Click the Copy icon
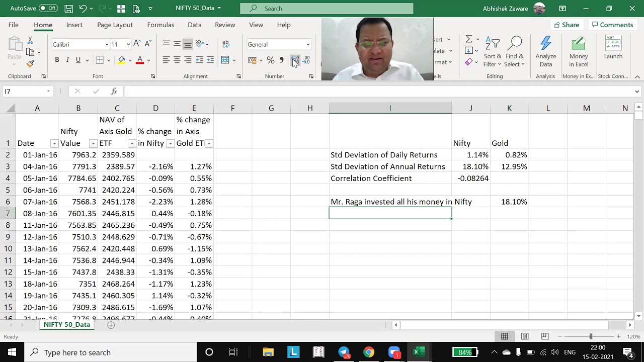The height and width of the screenshot is (362, 644). tap(30, 52)
